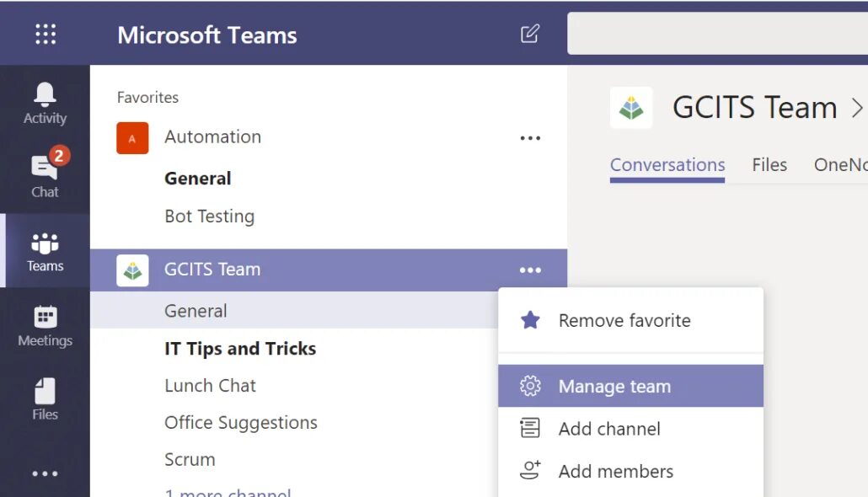Click the Automation team avatar
This screenshot has width=868, height=497.
coord(132,138)
